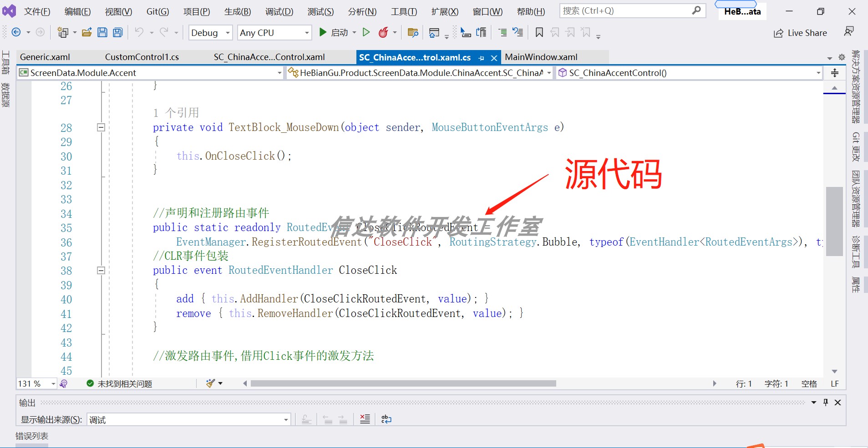Screen dimensions: 868x448
Task: Open the list of open tabs dropdown arrow
Action: 829,58
